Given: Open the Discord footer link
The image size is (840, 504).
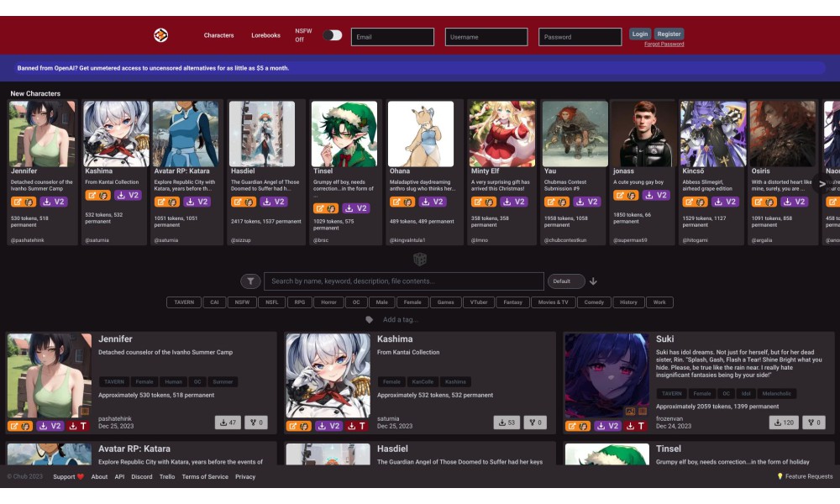Looking at the screenshot, I should coord(142,476).
